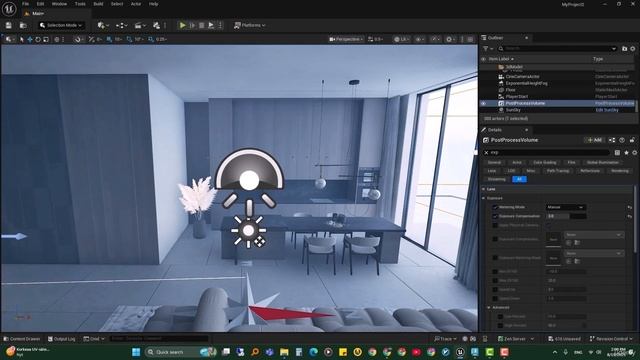This screenshot has width=640, height=360.
Task: Collapse the Exposure section
Action: [484, 198]
